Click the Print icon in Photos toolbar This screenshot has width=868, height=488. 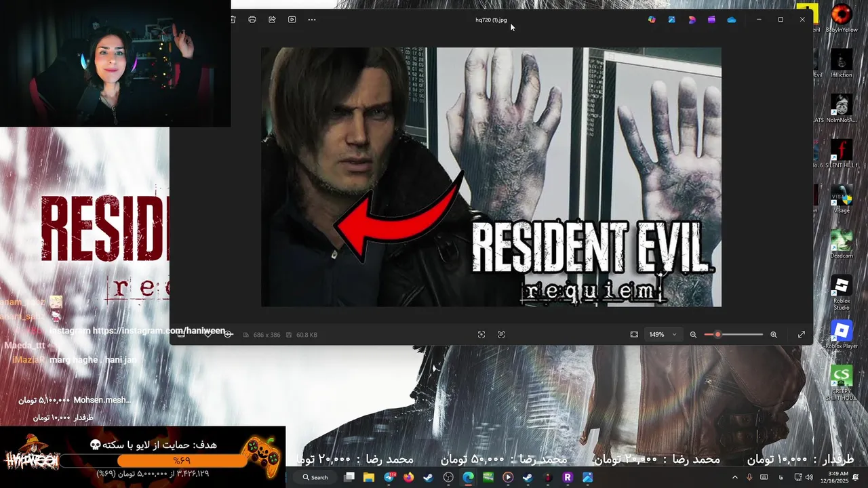252,20
